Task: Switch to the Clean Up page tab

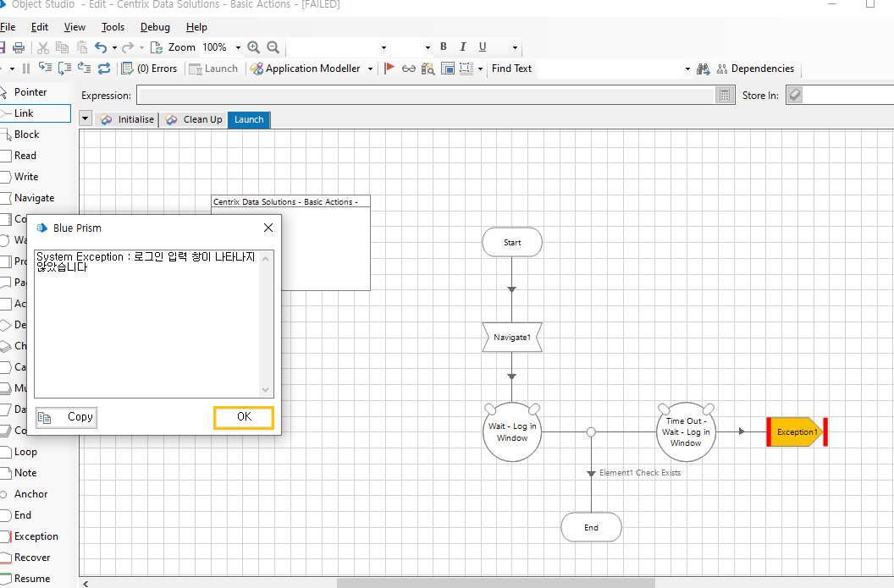Action: point(194,119)
